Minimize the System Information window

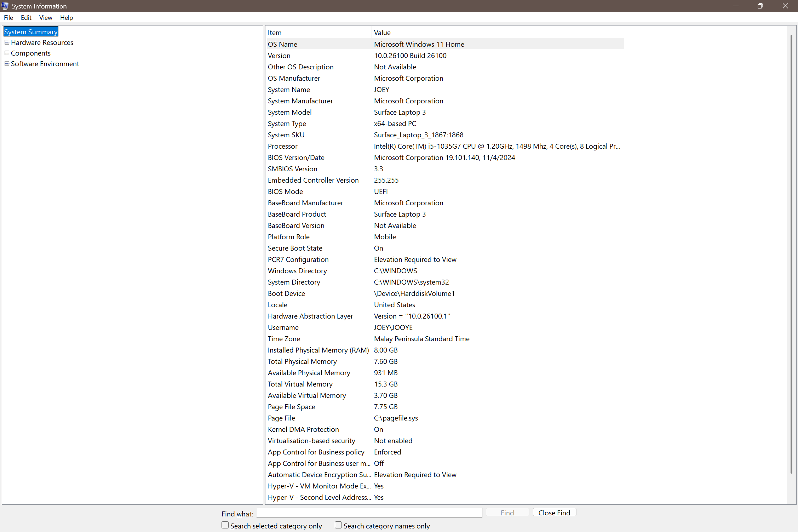736,6
